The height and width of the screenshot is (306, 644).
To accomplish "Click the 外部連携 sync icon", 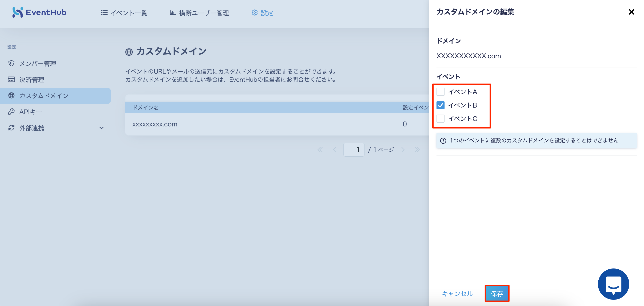I will click(11, 128).
